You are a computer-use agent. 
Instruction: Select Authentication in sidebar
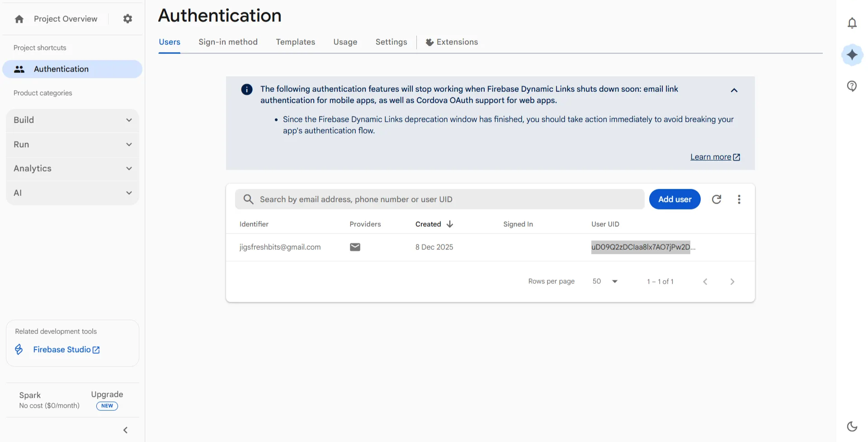click(x=72, y=69)
